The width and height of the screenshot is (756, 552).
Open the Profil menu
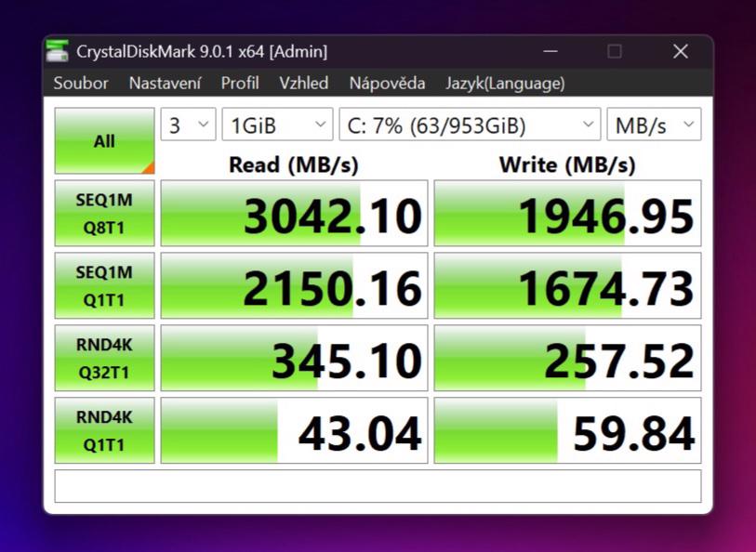click(x=240, y=83)
